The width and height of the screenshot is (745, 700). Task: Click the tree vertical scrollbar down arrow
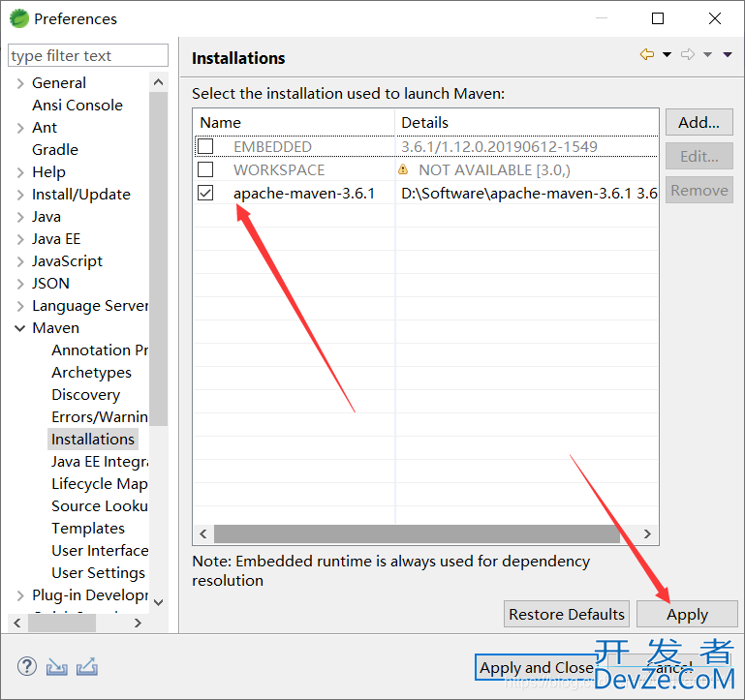[x=159, y=602]
